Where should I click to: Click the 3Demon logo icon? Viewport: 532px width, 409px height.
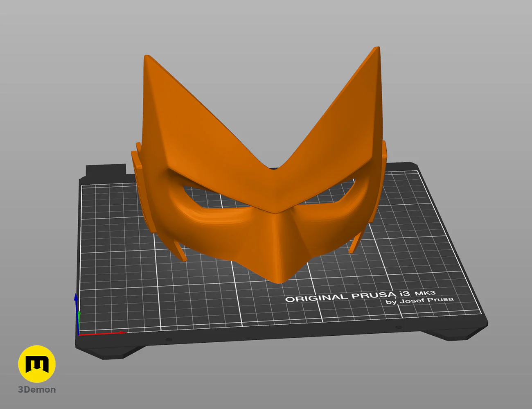pyautogui.click(x=37, y=364)
